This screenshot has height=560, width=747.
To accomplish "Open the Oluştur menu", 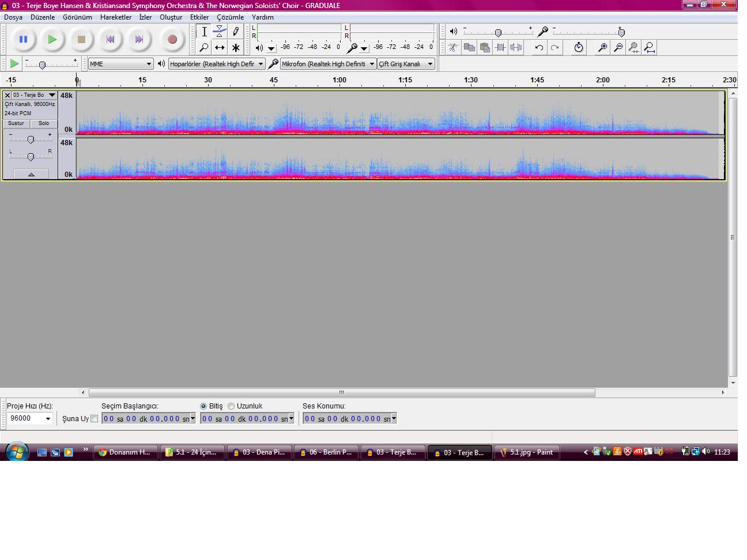I will pos(171,17).
